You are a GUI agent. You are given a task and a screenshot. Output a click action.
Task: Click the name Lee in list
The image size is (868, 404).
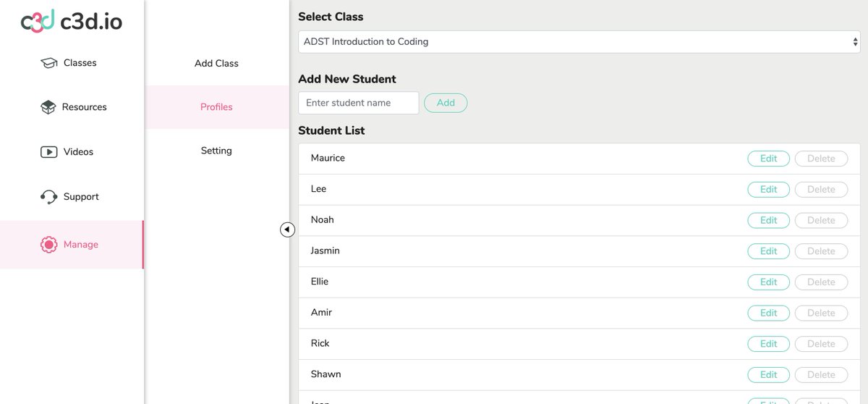pyautogui.click(x=318, y=189)
